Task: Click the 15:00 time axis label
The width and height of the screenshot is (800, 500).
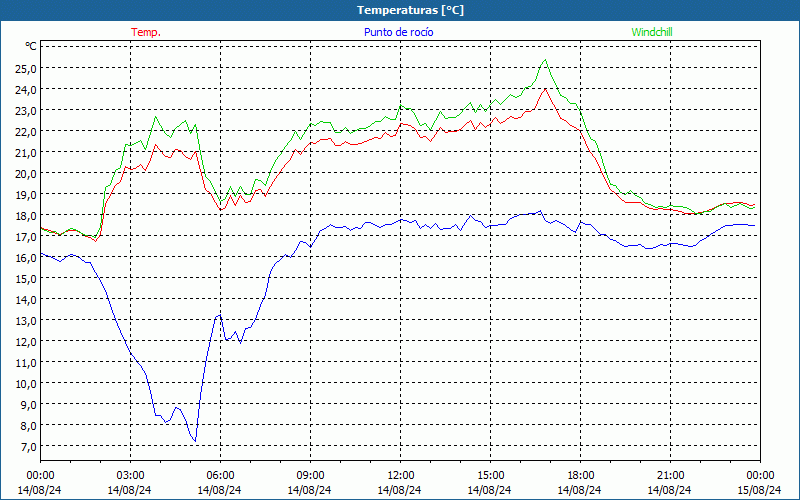Action: [490, 476]
